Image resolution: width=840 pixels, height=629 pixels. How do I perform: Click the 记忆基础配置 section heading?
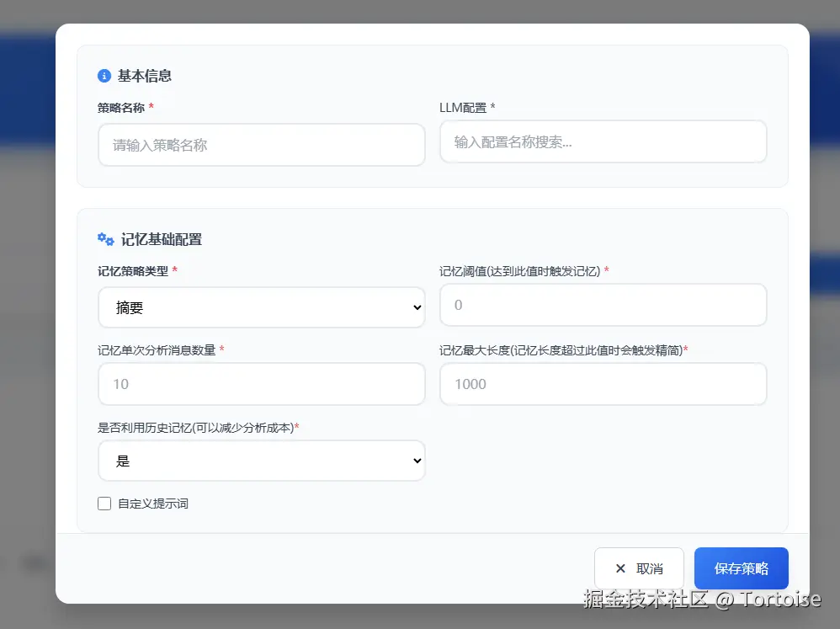pos(162,239)
